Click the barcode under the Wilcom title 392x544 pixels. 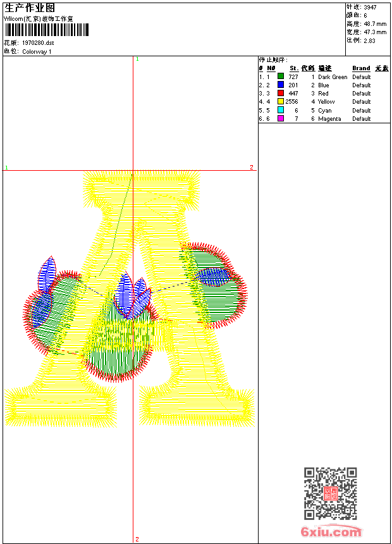(x=47, y=30)
